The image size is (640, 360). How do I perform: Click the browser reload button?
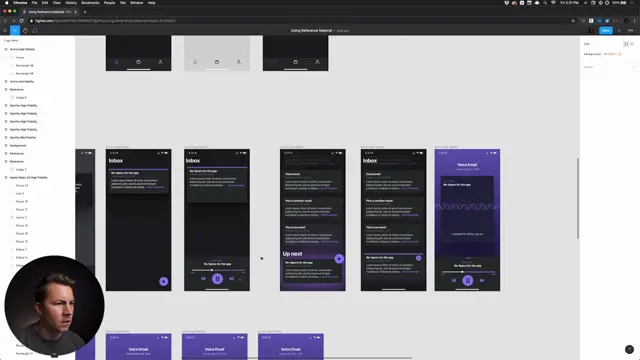(21, 21)
